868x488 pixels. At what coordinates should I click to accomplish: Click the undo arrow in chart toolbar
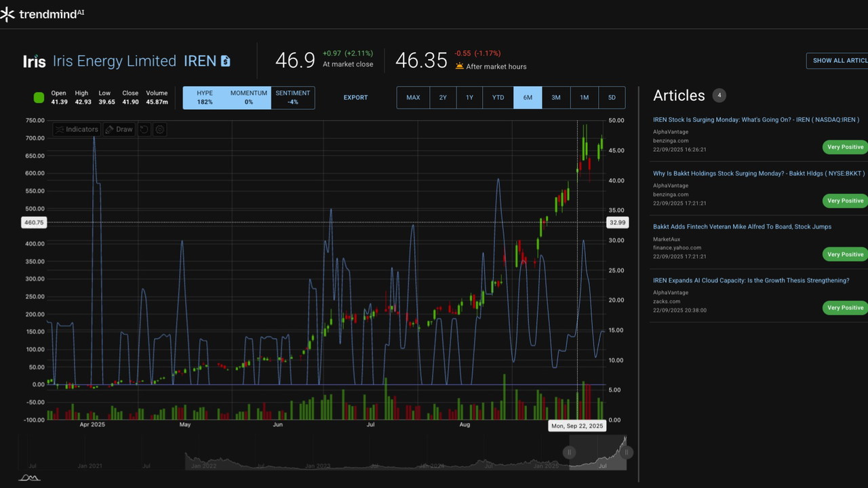point(144,129)
